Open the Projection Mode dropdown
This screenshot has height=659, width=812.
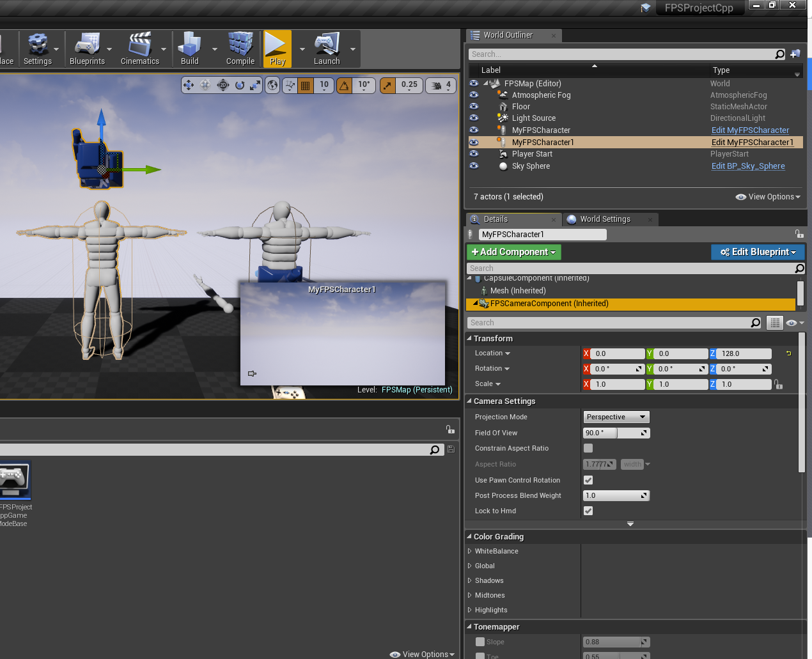[x=616, y=417]
